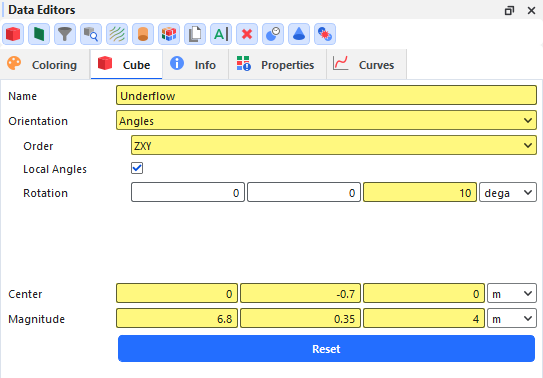
Task: Select the gray funnel filter icon
Action: point(65,34)
